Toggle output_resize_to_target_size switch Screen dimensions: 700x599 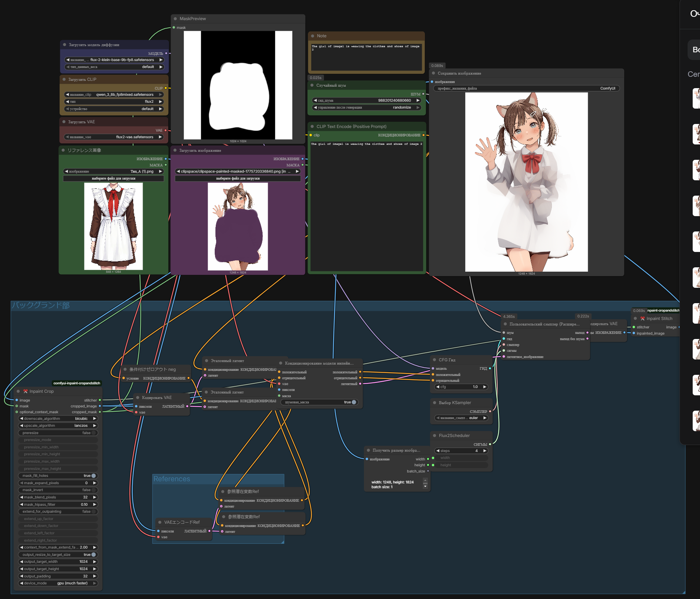pyautogui.click(x=93, y=555)
